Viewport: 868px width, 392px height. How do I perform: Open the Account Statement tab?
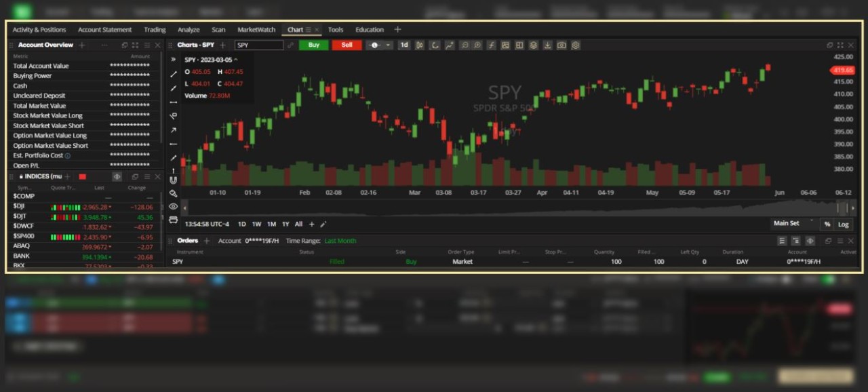coord(104,30)
